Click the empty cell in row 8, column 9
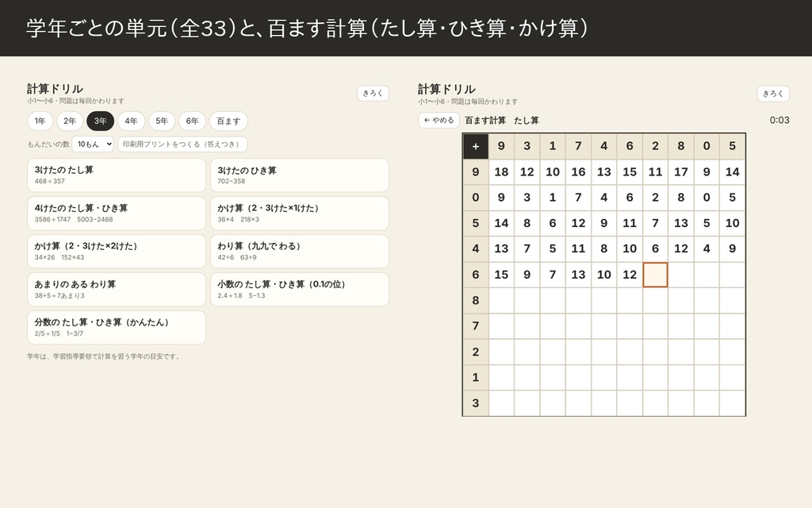 click(x=501, y=300)
